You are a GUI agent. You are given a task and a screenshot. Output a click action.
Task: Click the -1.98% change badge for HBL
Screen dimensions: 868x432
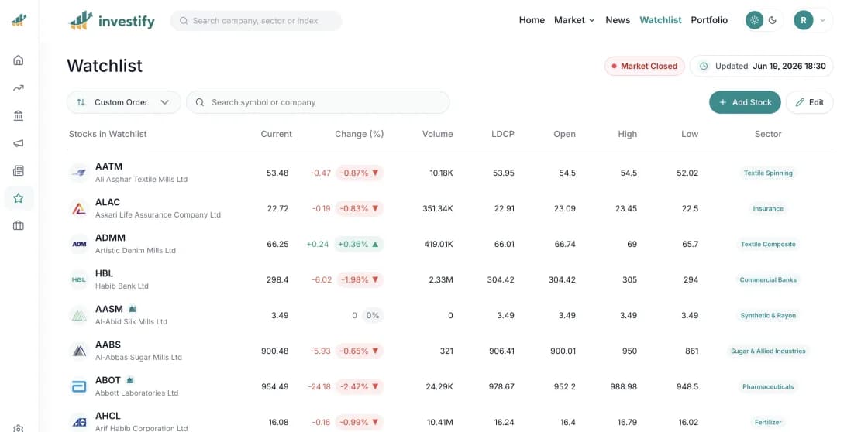click(x=360, y=280)
